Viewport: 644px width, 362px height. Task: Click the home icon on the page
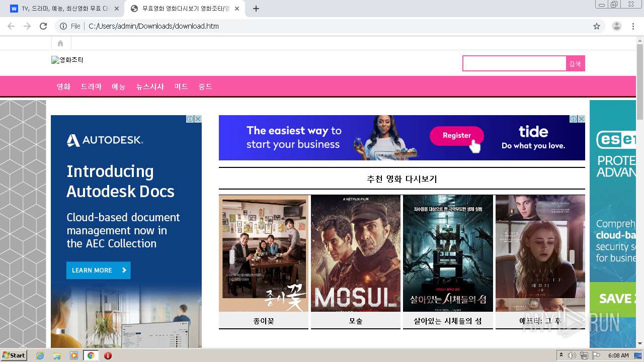tap(60, 43)
